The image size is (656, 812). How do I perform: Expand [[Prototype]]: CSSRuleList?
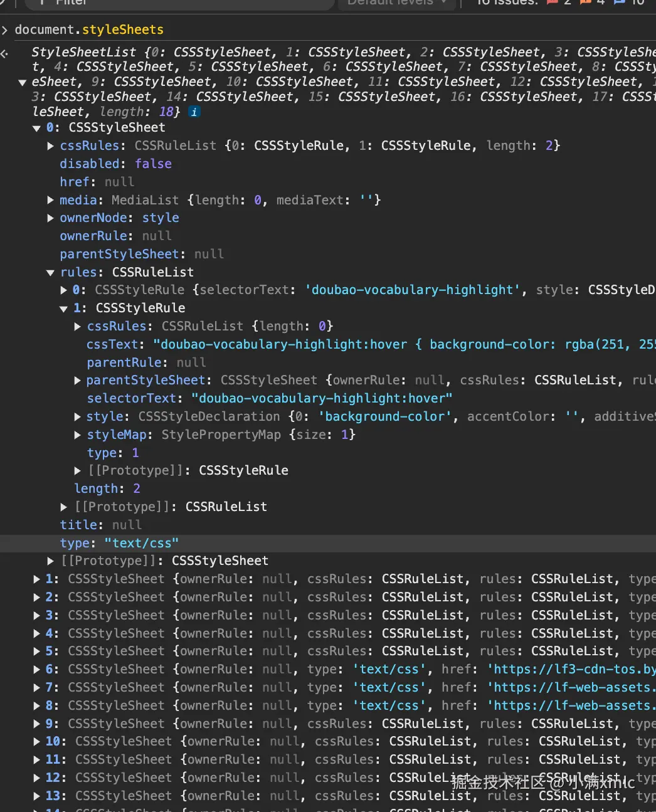pyautogui.click(x=63, y=507)
